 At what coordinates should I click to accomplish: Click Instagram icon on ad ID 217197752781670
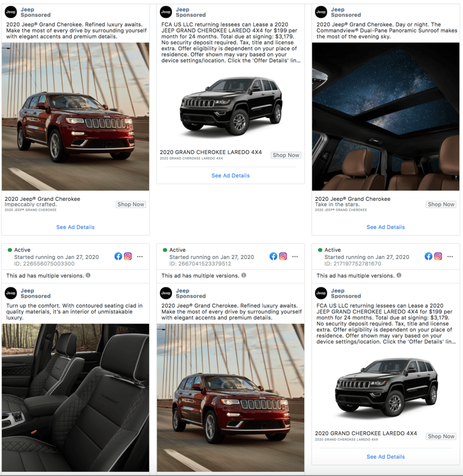pos(438,256)
